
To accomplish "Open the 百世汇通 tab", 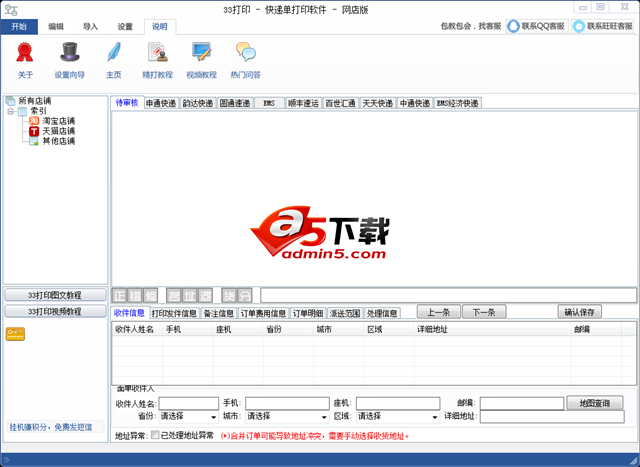I will point(340,103).
